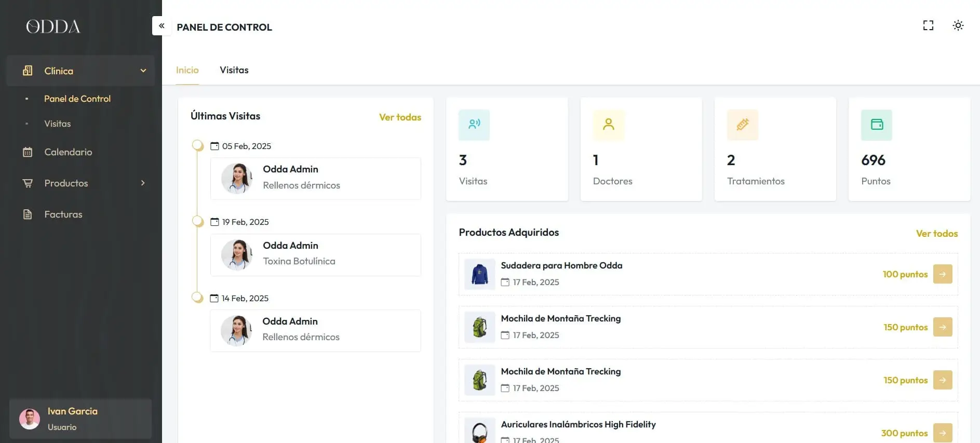Click the ODDA logo
The width and height of the screenshot is (980, 443).
pyautogui.click(x=53, y=26)
